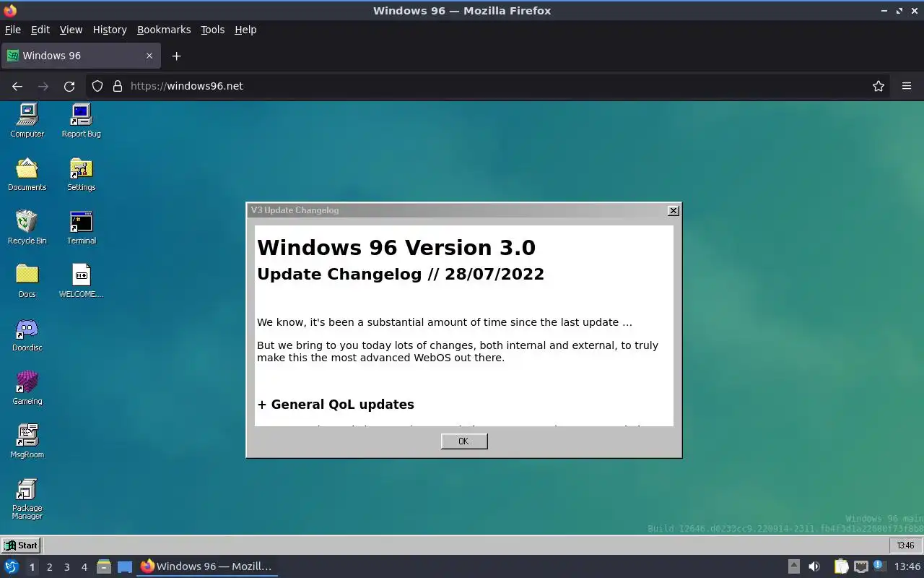
Task: Open the WELCOME text file icon
Action: [81, 281]
